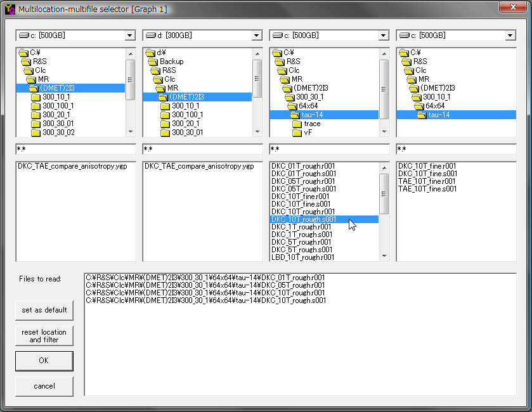This screenshot has height=412, width=532.
Task: Select DKC_TAE_compare_anisotropy.ygp in the second panel
Action: [199, 166]
